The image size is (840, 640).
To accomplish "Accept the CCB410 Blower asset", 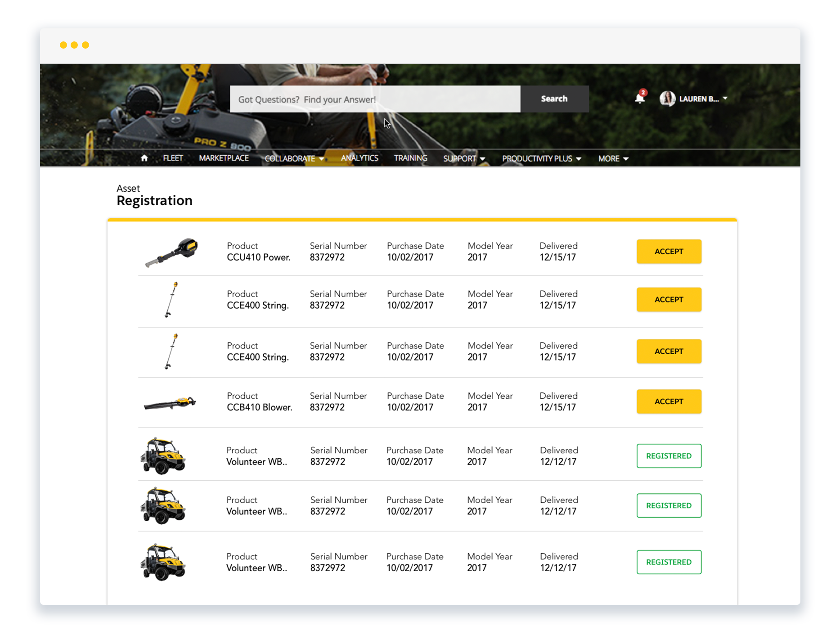I will pos(669,401).
